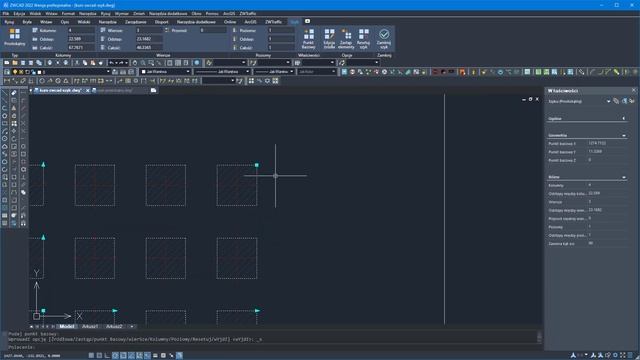Open the Edycja menu
640x360 pixels.
19,13
